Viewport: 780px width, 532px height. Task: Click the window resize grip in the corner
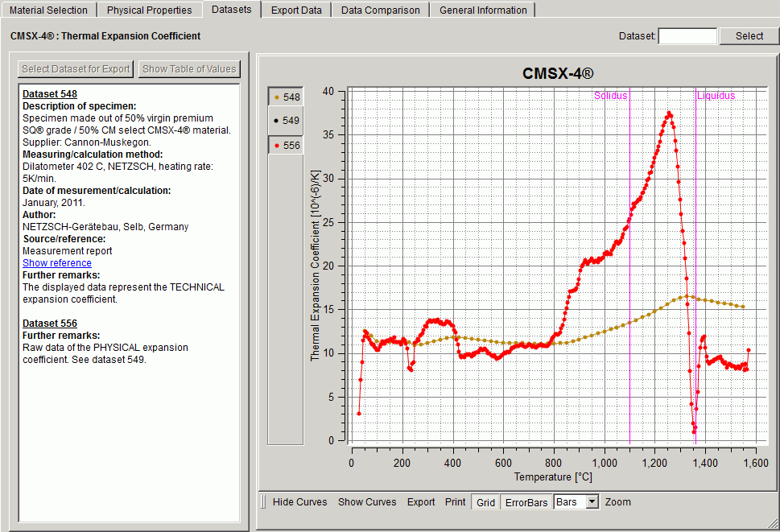(773, 523)
